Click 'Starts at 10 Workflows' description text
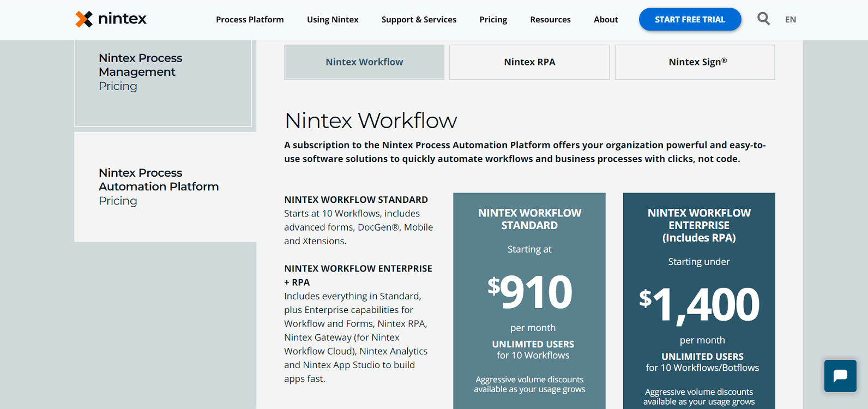Viewport: 868px width, 409px height. coord(359,227)
